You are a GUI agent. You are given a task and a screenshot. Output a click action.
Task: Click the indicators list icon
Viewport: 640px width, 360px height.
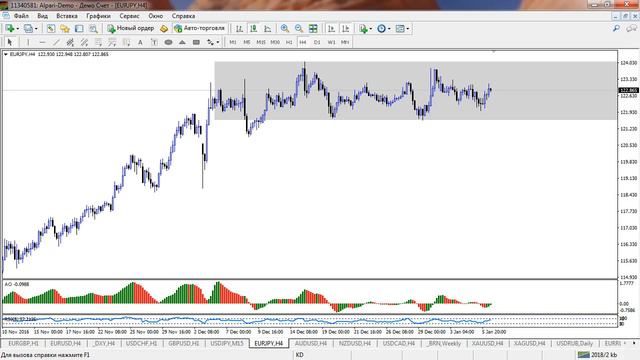pos(363,29)
